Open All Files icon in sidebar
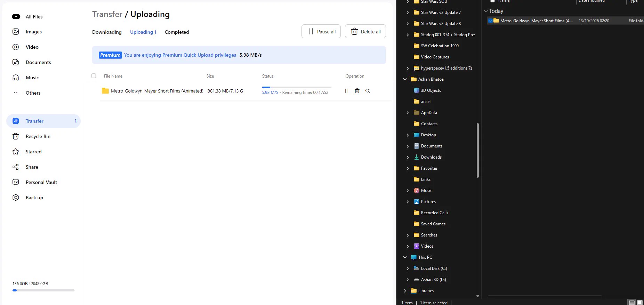 pyautogui.click(x=16, y=17)
